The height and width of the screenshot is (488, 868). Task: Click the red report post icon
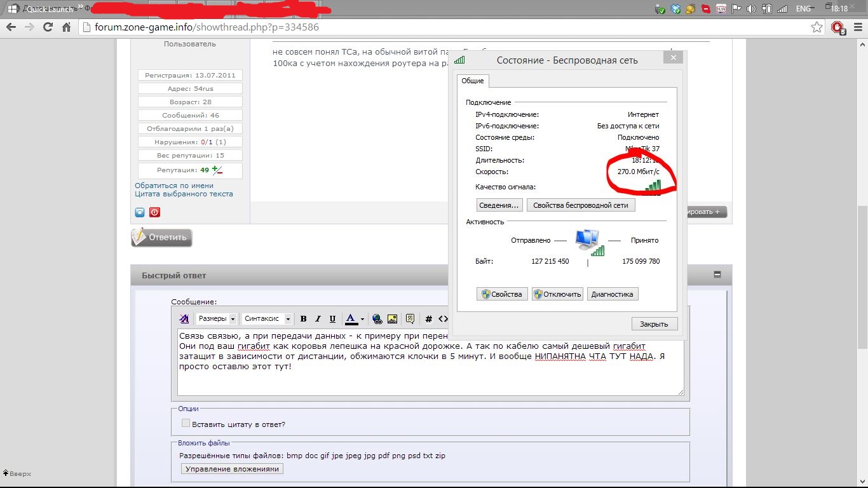[x=154, y=212]
